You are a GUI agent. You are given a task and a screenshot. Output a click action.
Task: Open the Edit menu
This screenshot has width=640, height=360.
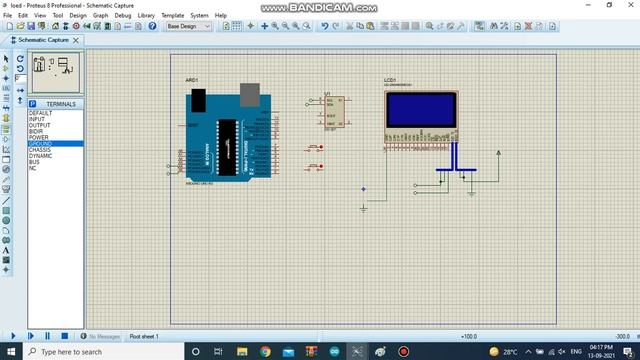click(x=23, y=16)
